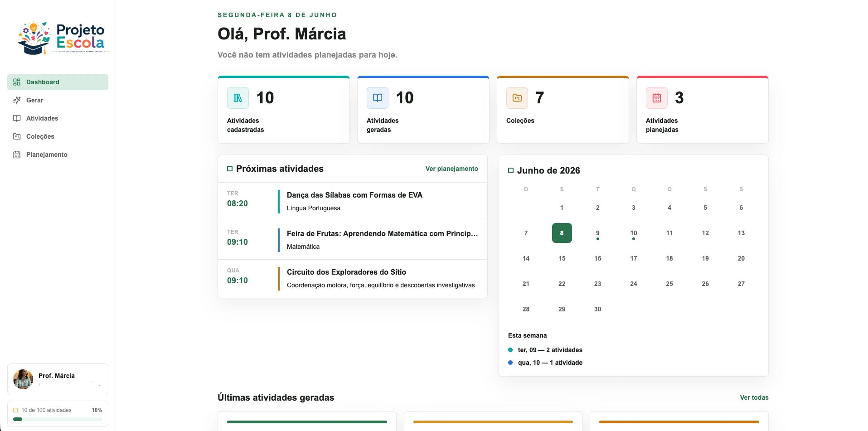The width and height of the screenshot is (868, 431).
Task: Click the red Atividades planejadas calendar icon
Action: coord(657,98)
